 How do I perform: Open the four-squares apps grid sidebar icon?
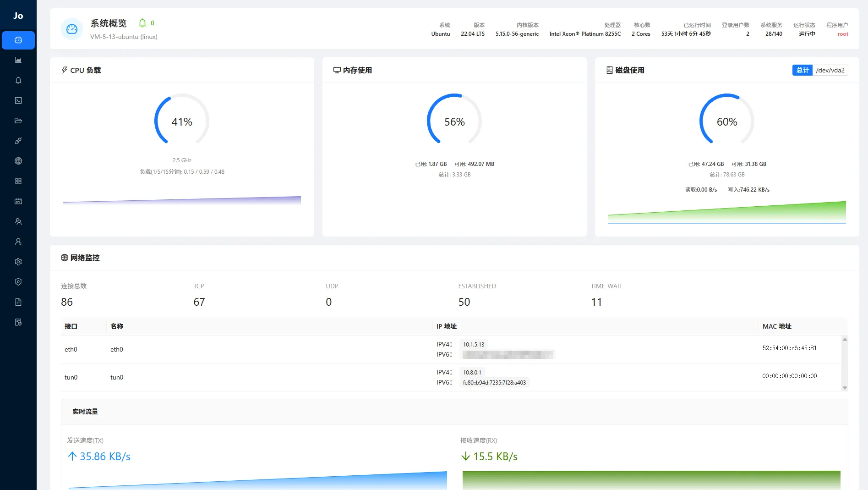(18, 181)
